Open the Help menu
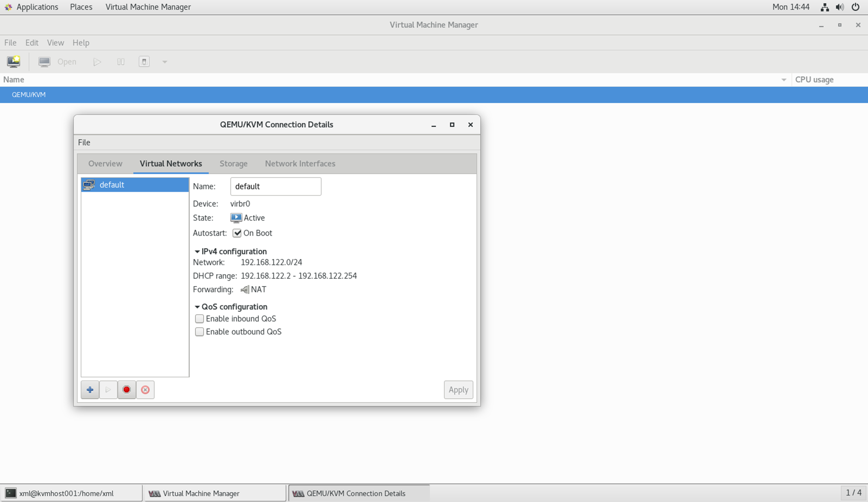 (81, 43)
